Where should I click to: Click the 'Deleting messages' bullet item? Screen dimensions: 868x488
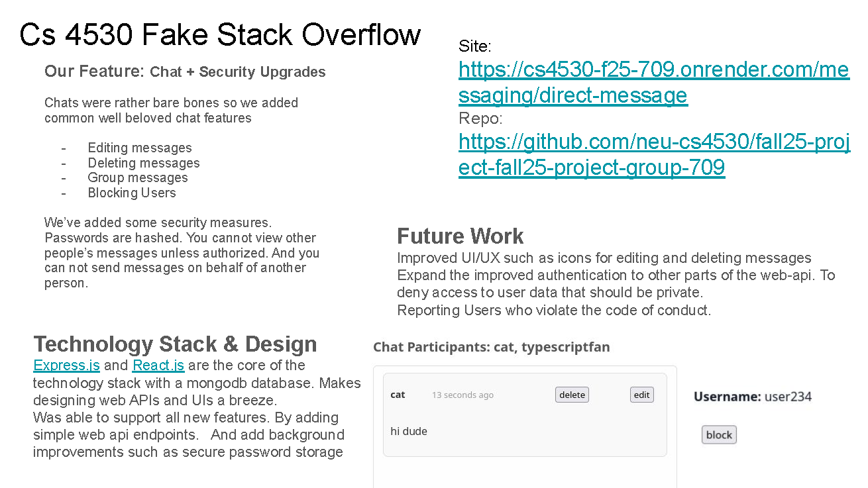144,163
